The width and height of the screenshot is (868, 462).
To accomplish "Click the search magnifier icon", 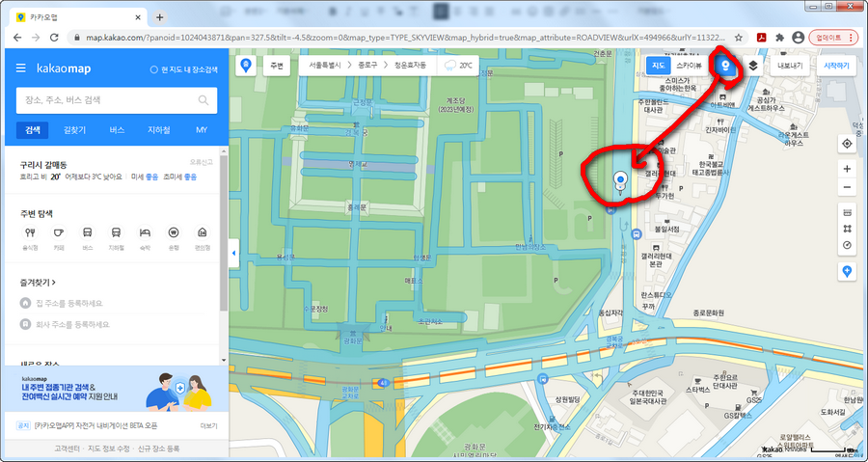I will click(x=203, y=100).
